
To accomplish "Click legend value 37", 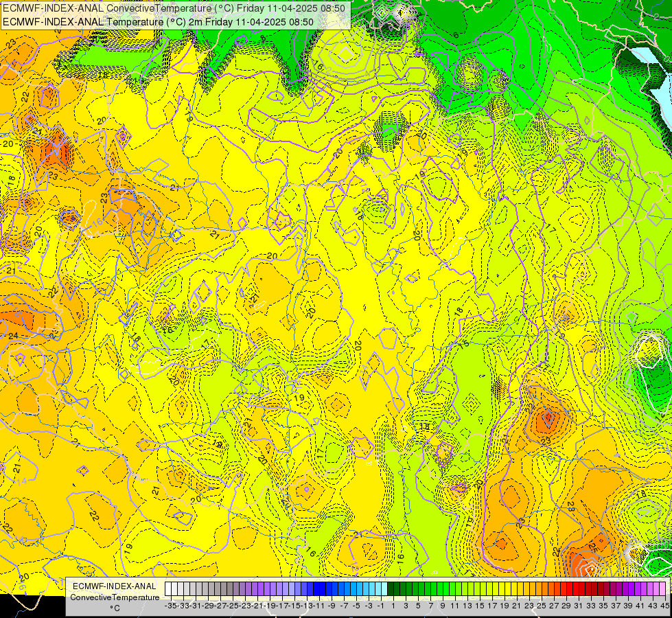I will coord(616,606).
